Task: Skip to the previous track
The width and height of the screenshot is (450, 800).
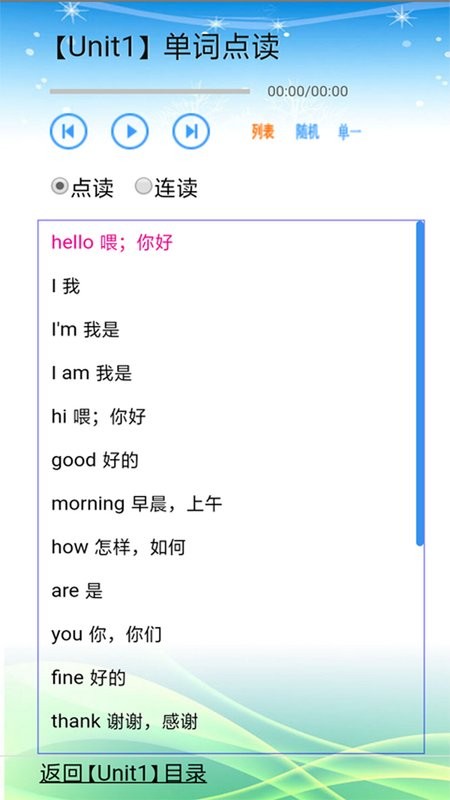Action: click(x=68, y=131)
